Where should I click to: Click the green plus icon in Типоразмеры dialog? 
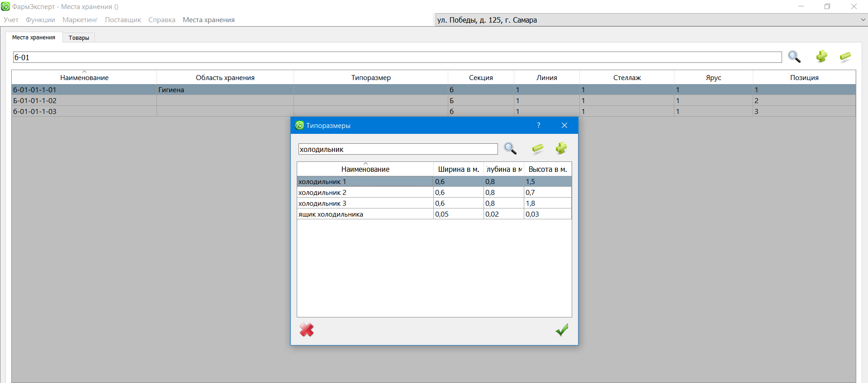pyautogui.click(x=561, y=148)
